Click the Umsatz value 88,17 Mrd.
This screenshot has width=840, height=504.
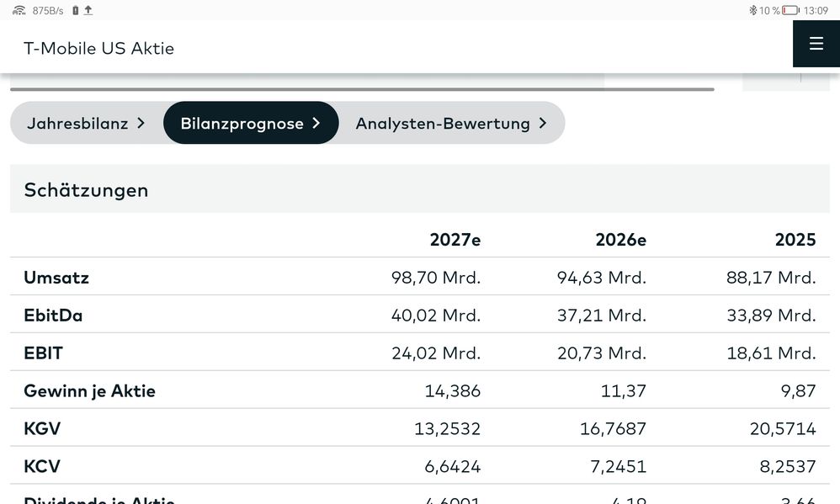[x=772, y=278]
